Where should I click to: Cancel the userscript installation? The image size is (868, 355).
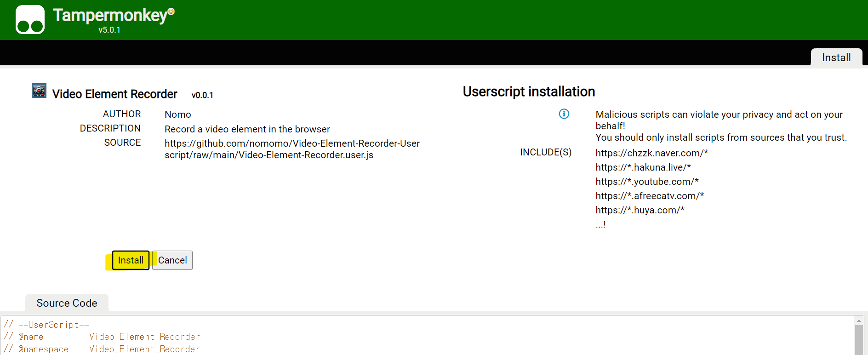(x=172, y=260)
